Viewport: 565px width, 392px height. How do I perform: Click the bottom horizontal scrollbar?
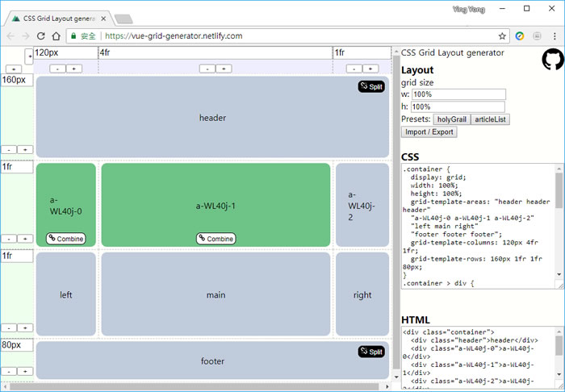196,386
